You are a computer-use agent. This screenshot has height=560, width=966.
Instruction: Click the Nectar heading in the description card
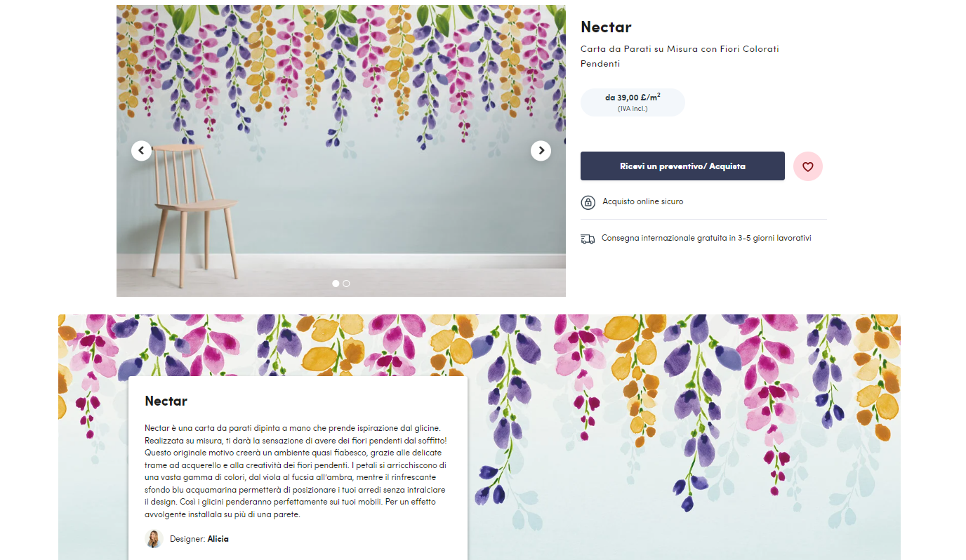click(x=166, y=401)
